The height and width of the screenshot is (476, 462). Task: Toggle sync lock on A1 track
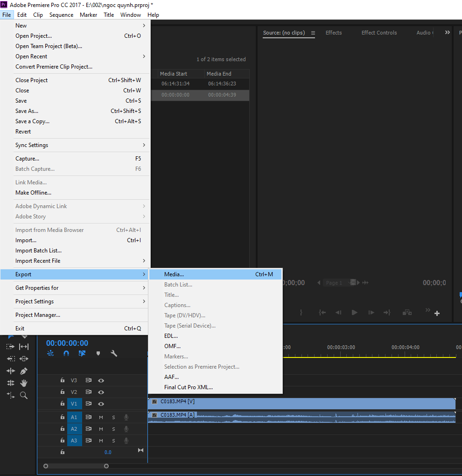89,417
